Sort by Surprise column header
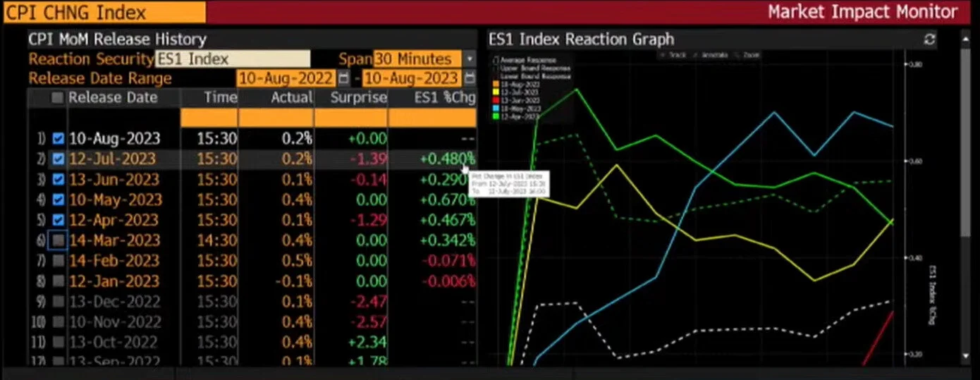This screenshot has width=980, height=380. (x=359, y=98)
